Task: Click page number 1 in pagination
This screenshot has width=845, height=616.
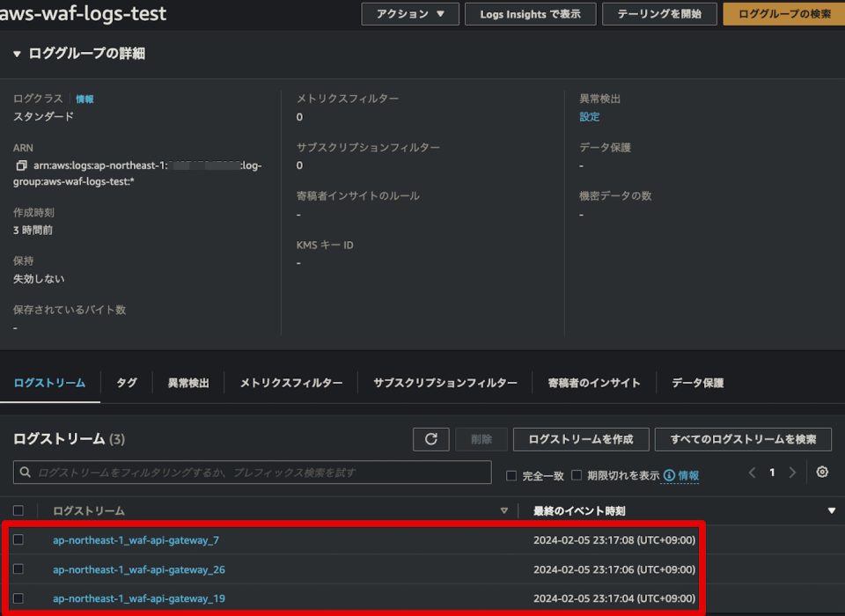Action: (x=772, y=473)
